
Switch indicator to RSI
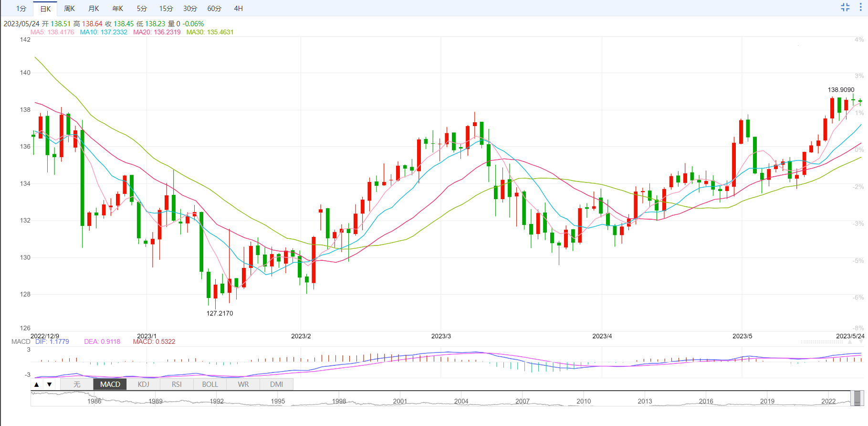pyautogui.click(x=177, y=384)
